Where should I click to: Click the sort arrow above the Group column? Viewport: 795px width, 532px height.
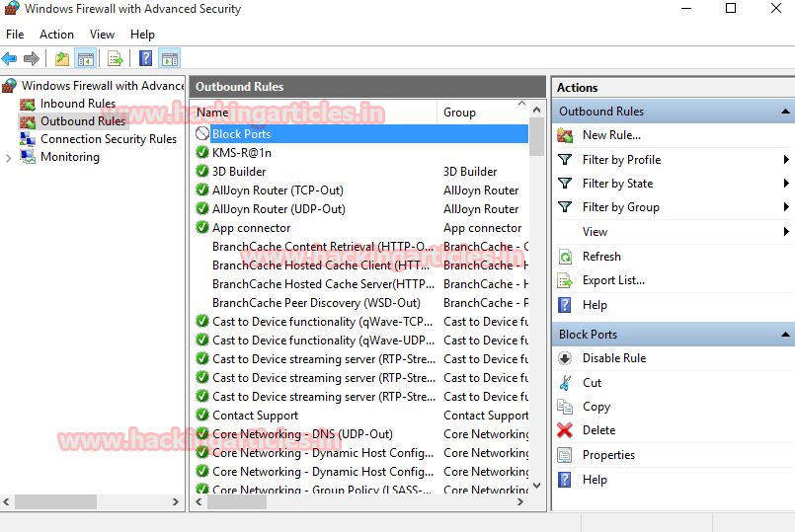pos(521,104)
